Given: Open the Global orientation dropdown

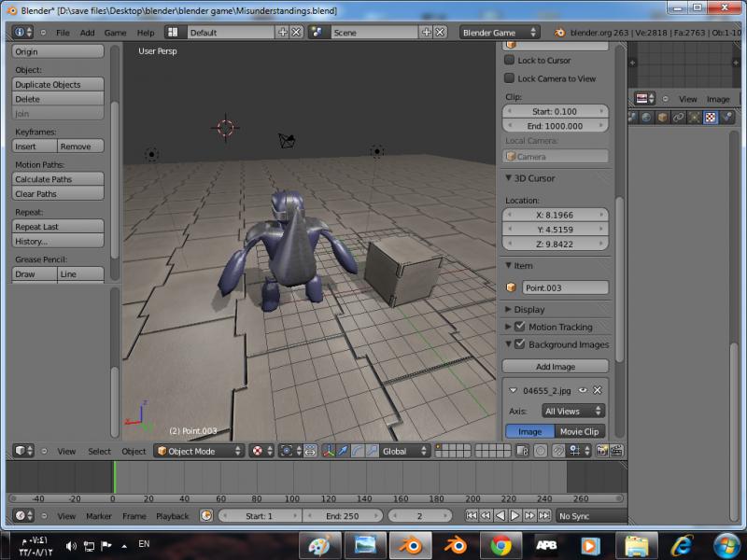Looking at the screenshot, I should coord(405,451).
